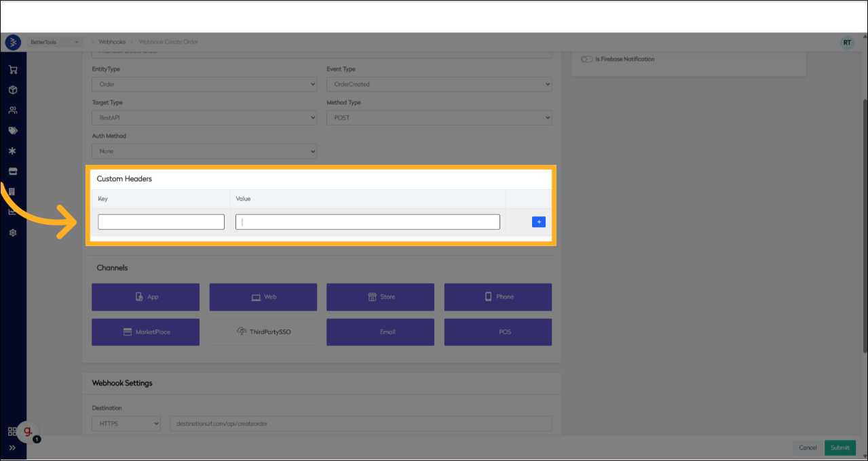868x461 pixels.
Task: Add a new custom header row
Action: pyautogui.click(x=537, y=222)
